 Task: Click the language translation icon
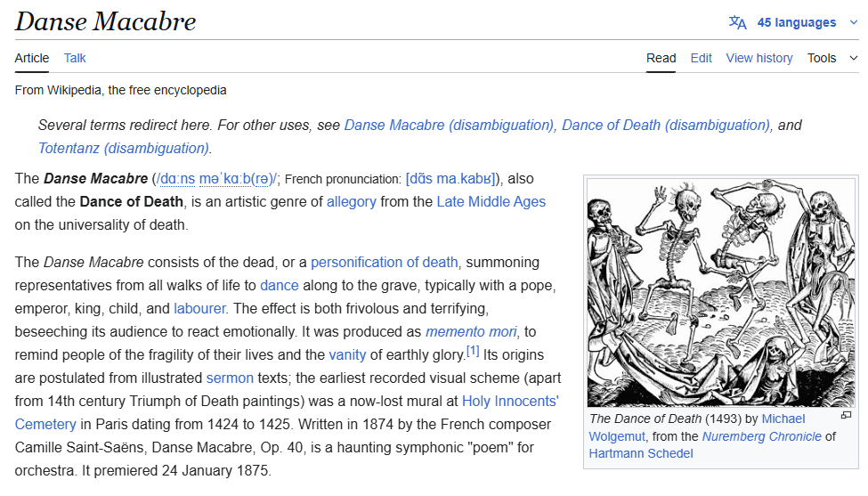(x=737, y=22)
